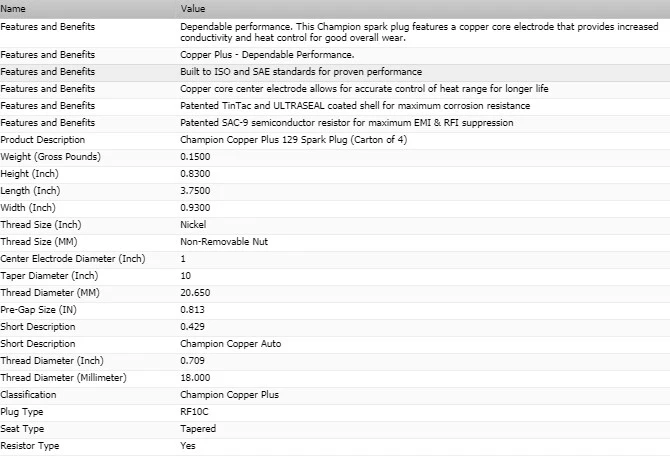Select the 'Copper Plus - Dependable Performance.' value
Image resolution: width=670 pixels, height=456 pixels.
(x=267, y=55)
